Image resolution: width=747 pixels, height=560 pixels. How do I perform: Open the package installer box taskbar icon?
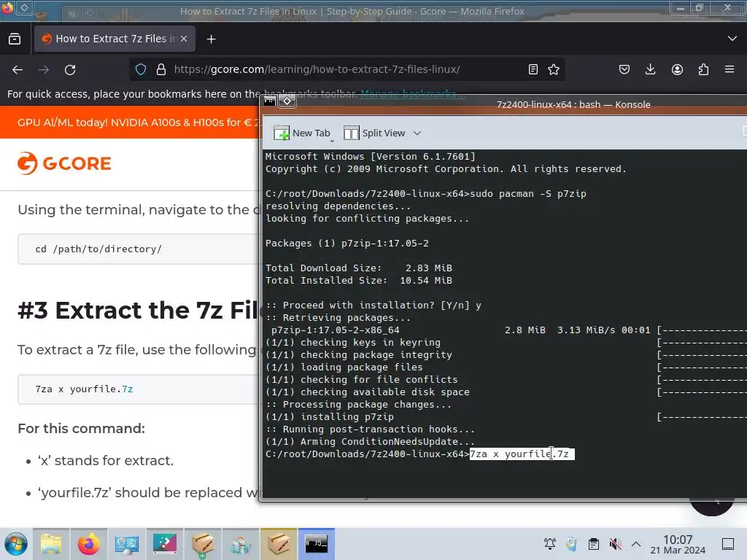203,544
